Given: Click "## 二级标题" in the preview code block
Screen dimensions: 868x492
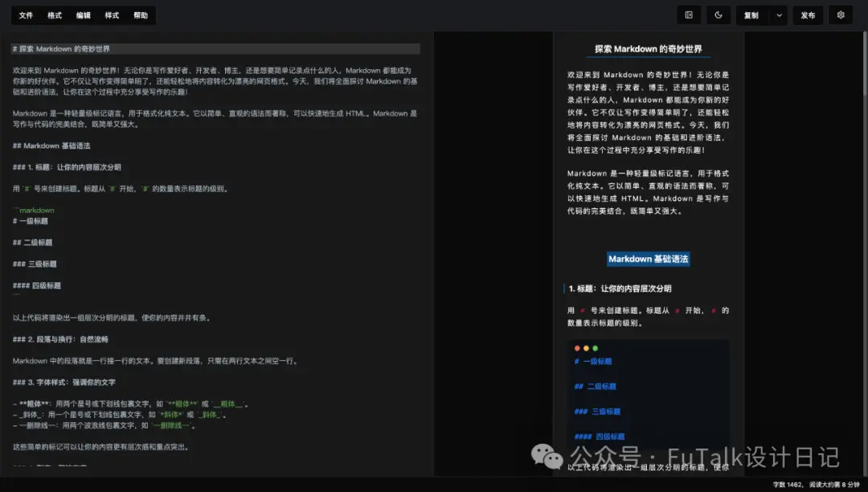Looking at the screenshot, I should click(595, 387).
